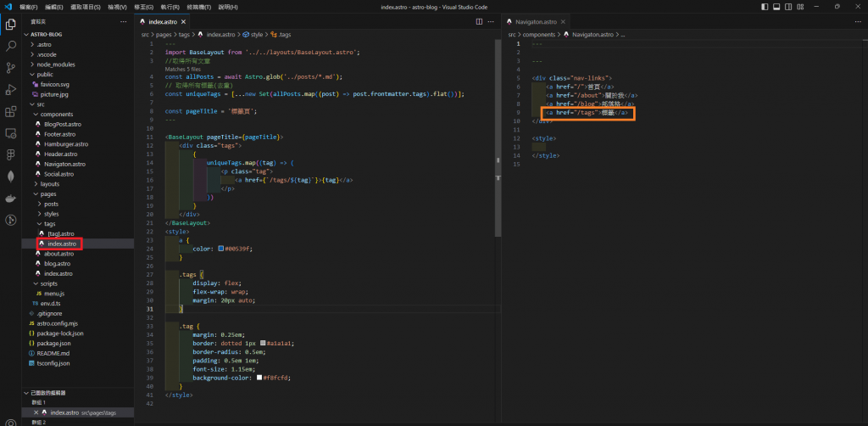Open the Extensions view
The height and width of the screenshot is (426, 868).
point(10,112)
